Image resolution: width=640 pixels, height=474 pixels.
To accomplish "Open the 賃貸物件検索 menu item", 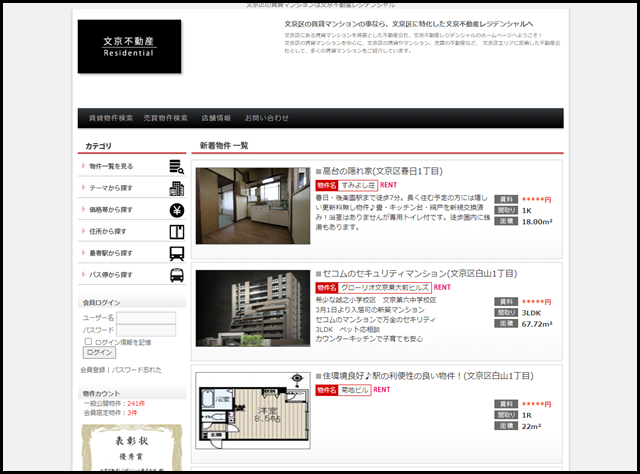I will coord(111,118).
